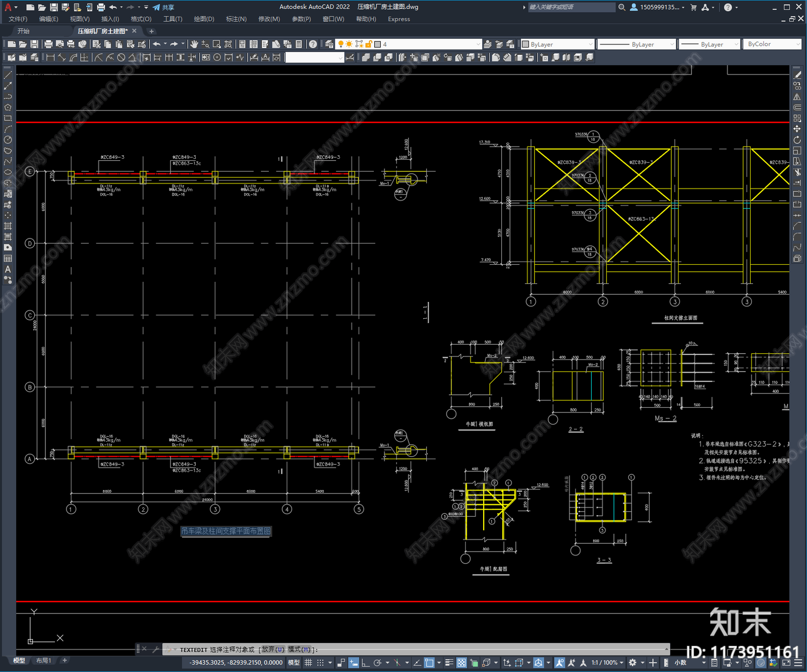This screenshot has height=672, width=807.
Task: Add a new drawing tab with plus button
Action: (x=151, y=31)
